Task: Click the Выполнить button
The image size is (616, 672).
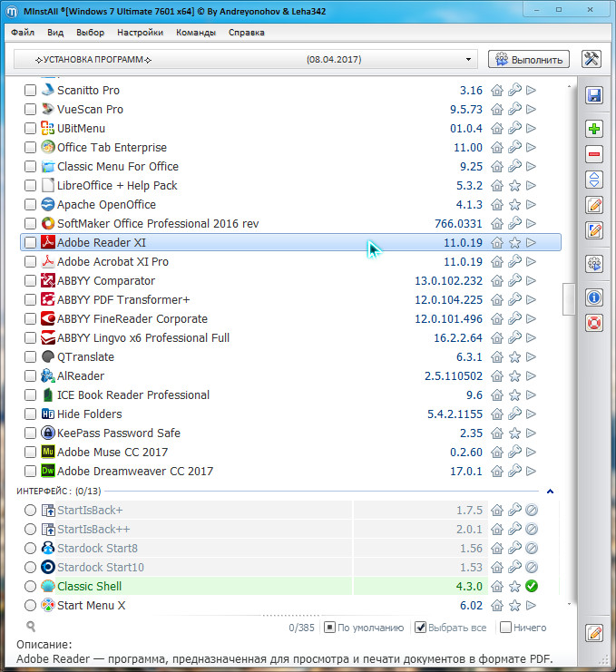Action: (529, 59)
